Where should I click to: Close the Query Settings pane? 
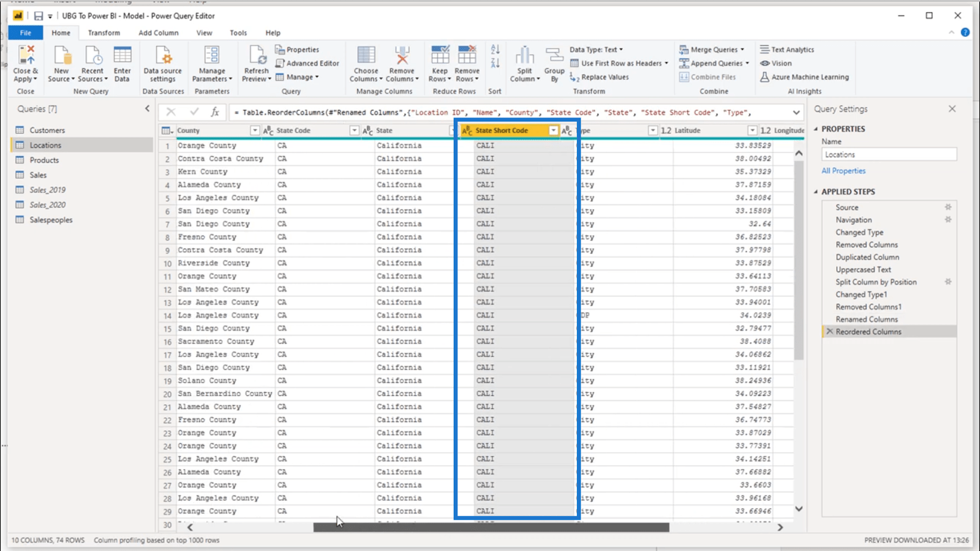click(952, 108)
